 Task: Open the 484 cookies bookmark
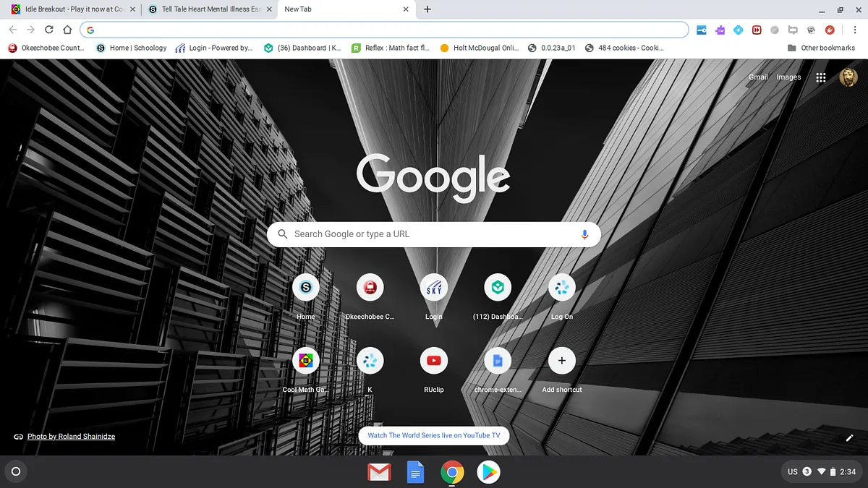(624, 48)
